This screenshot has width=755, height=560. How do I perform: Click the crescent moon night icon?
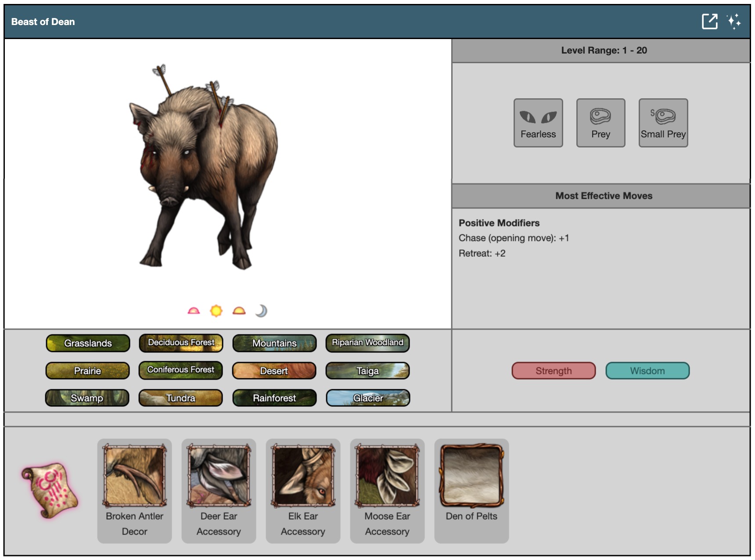pyautogui.click(x=261, y=311)
